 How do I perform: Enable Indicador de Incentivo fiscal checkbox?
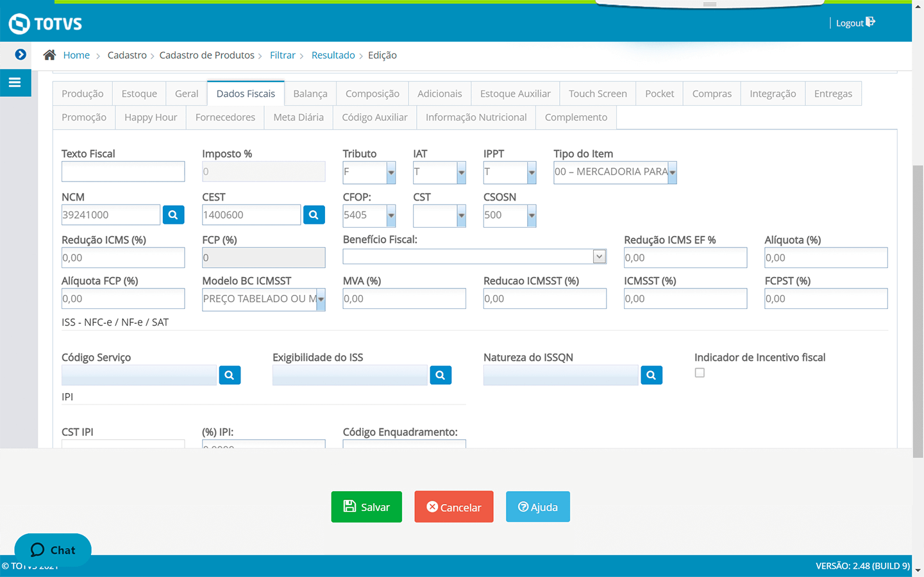tap(700, 373)
